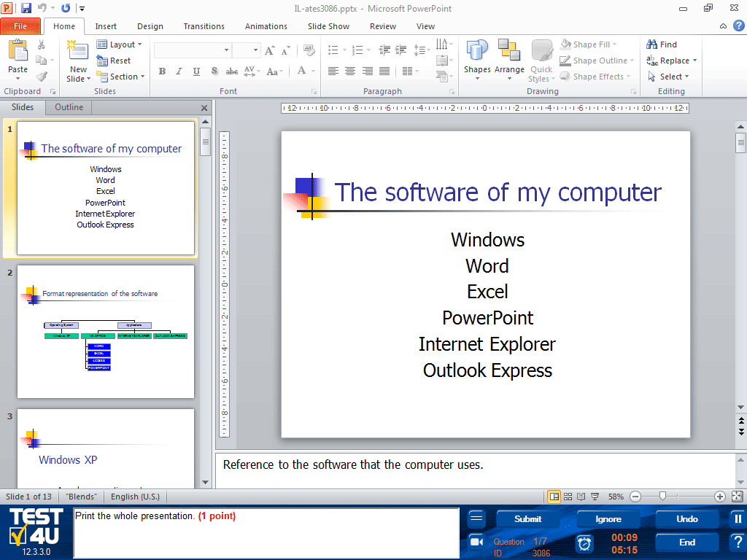
Task: Click the Test4U Ignore button
Action: 608,519
